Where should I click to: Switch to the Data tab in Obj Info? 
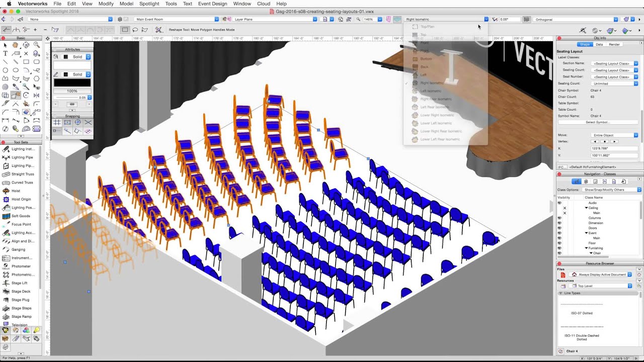pyautogui.click(x=599, y=44)
